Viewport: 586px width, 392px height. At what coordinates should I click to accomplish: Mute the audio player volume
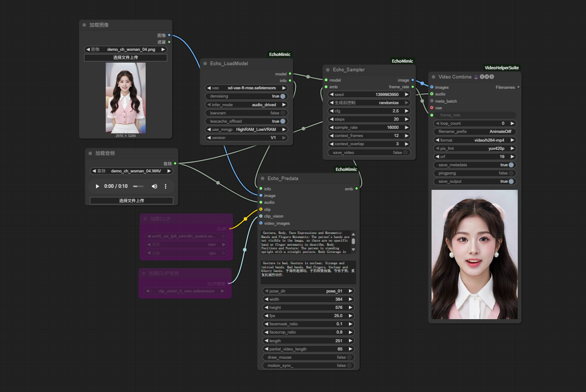click(154, 186)
